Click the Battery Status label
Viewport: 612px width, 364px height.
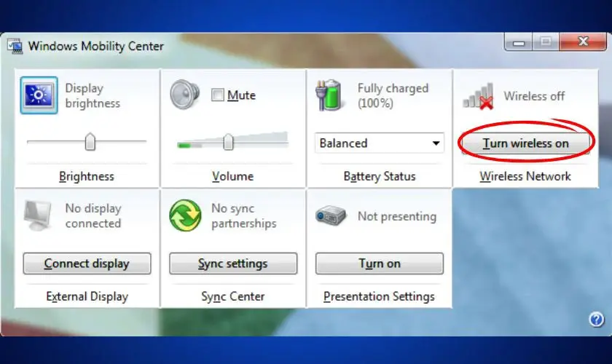point(380,176)
